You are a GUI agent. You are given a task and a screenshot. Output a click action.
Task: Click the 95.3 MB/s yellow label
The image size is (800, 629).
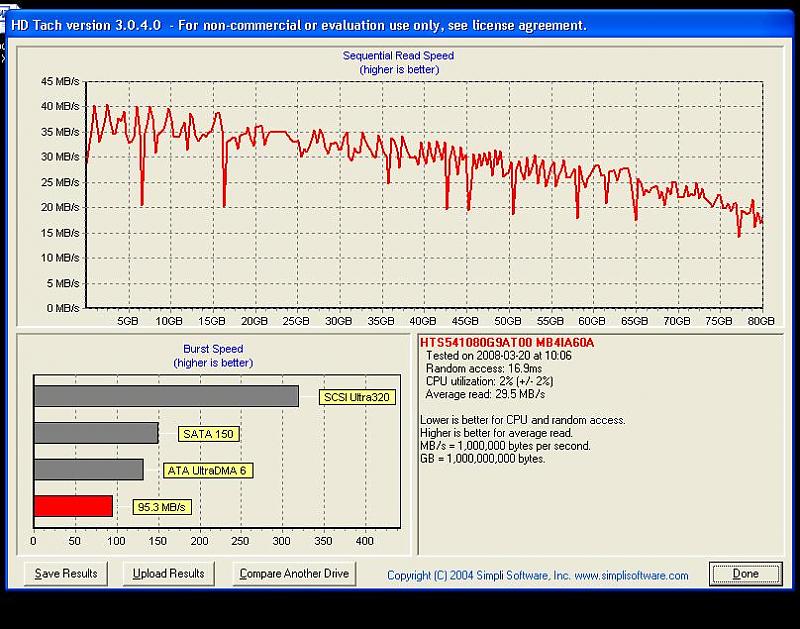click(162, 507)
